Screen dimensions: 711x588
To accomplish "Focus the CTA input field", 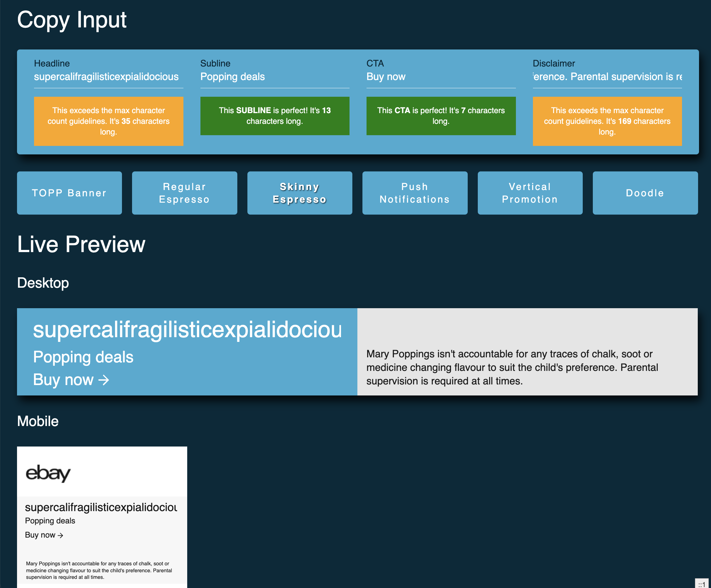I will click(x=441, y=77).
